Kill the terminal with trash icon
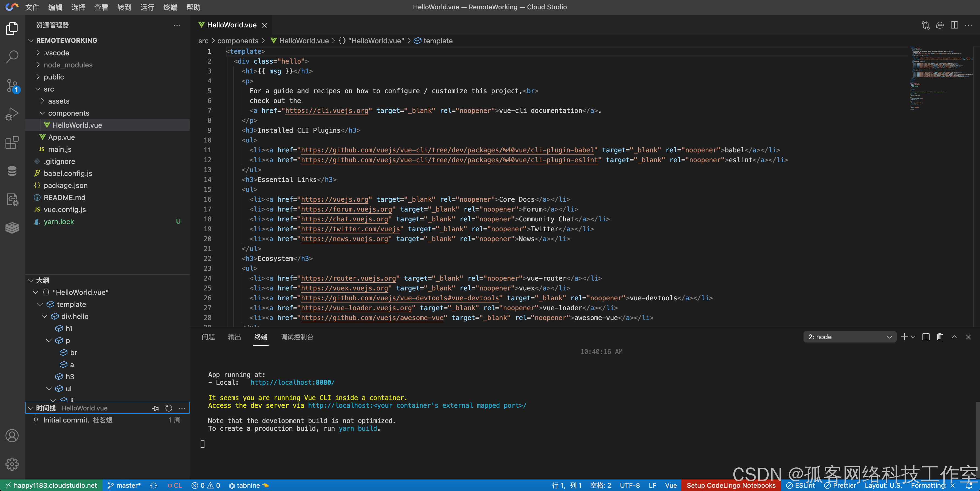980x491 pixels. pos(940,337)
